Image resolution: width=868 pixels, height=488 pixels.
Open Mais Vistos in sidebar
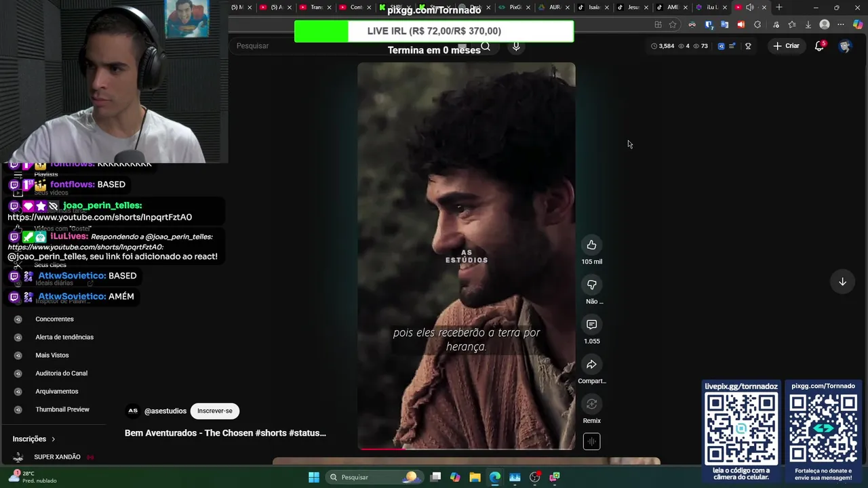(52, 355)
